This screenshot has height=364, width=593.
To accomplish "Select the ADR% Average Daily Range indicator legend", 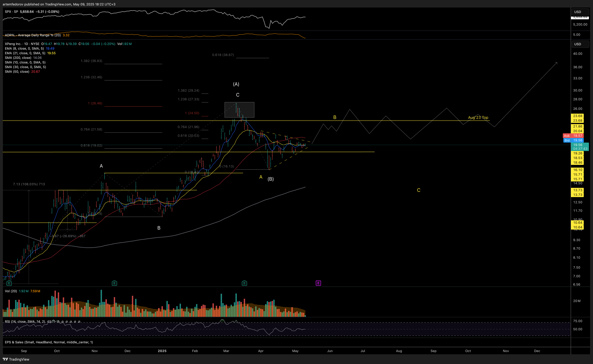I will 33,35.
